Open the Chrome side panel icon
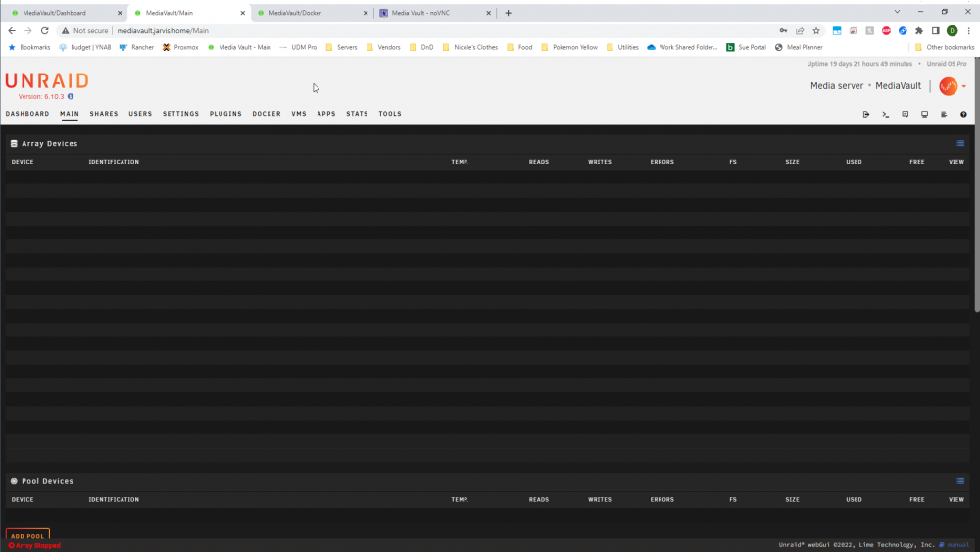980x552 pixels. pos(936,30)
